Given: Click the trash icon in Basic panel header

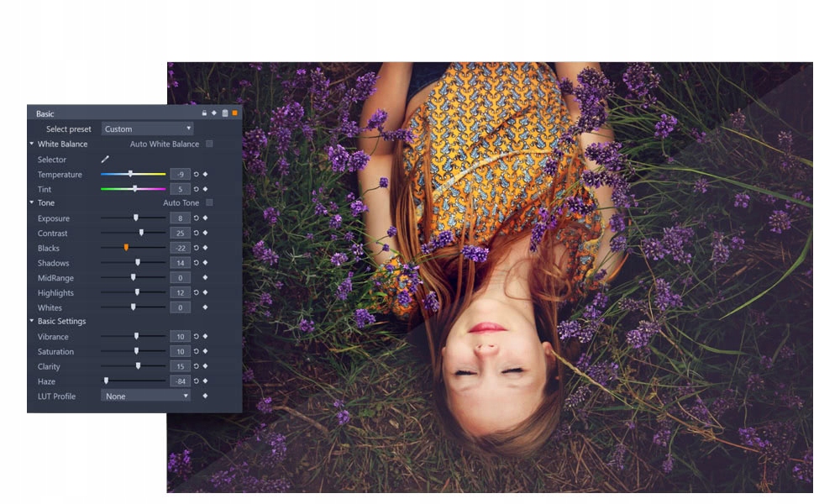Looking at the screenshot, I should tap(224, 113).
